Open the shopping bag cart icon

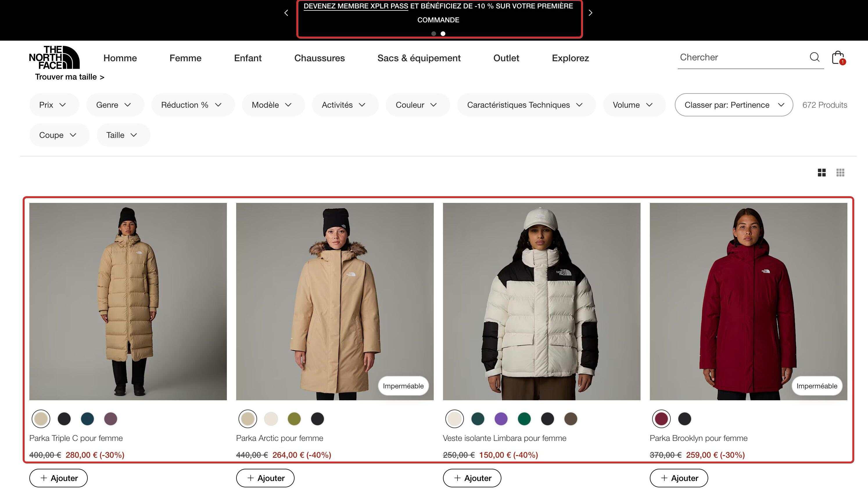click(838, 57)
